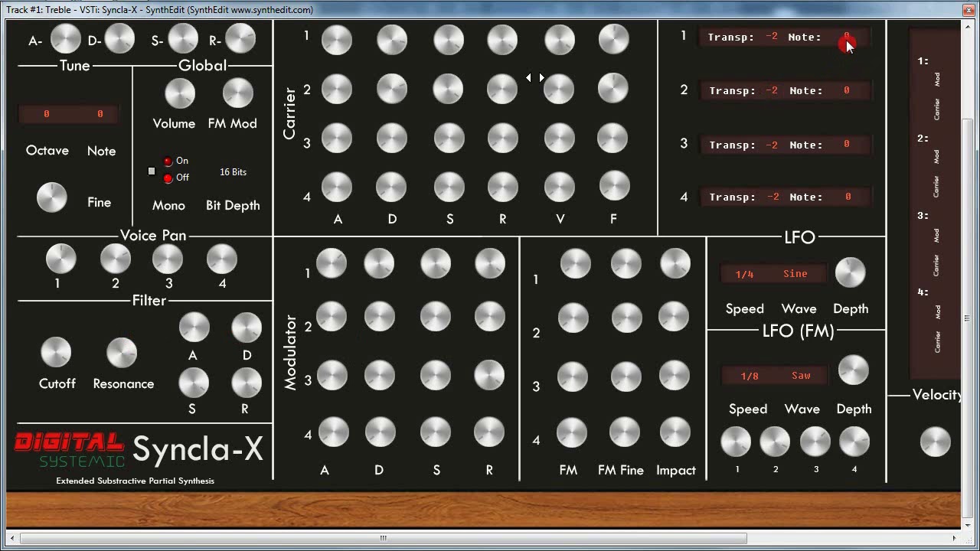Viewport: 980px width, 551px height.
Task: Click the Syncla-X title text
Action: 198,449
